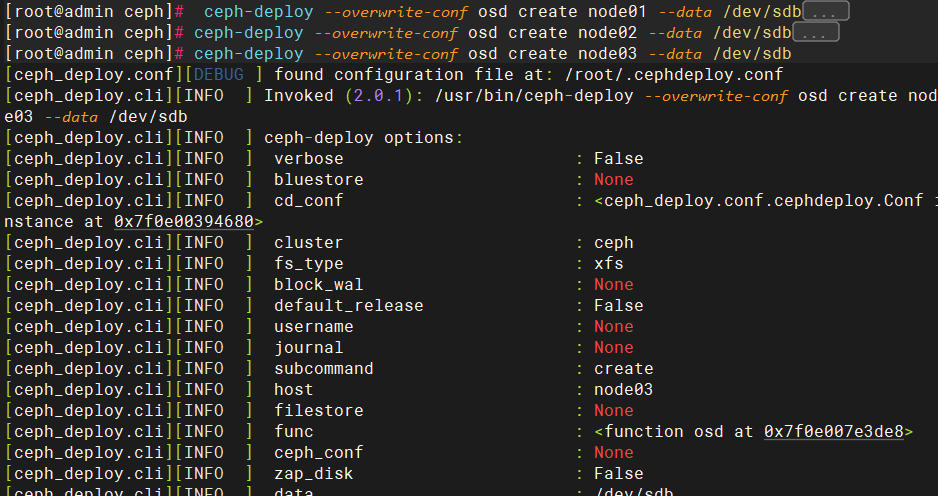The image size is (938, 496).
Task: Click the /usr/bin/ceph-deploy path
Action: 534,96
